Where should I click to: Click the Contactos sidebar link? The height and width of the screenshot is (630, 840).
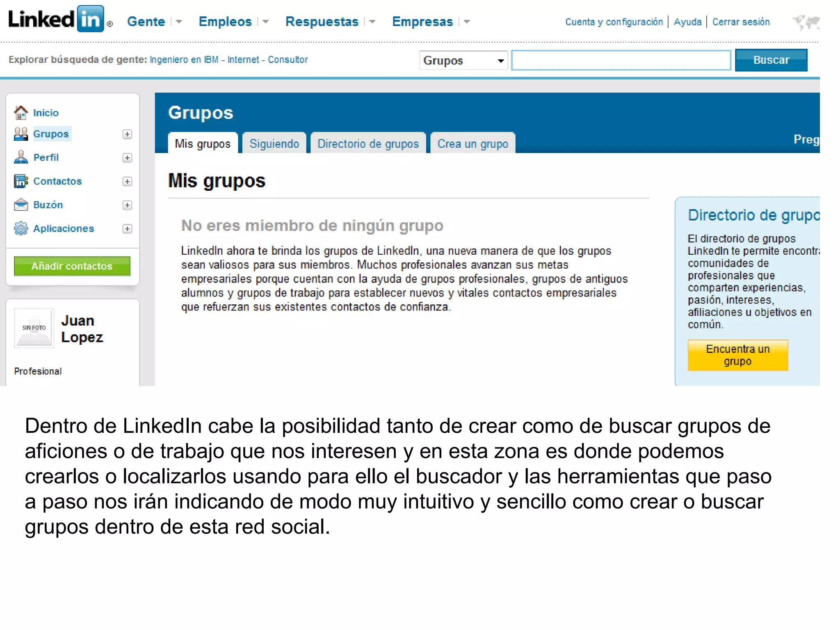point(57,181)
